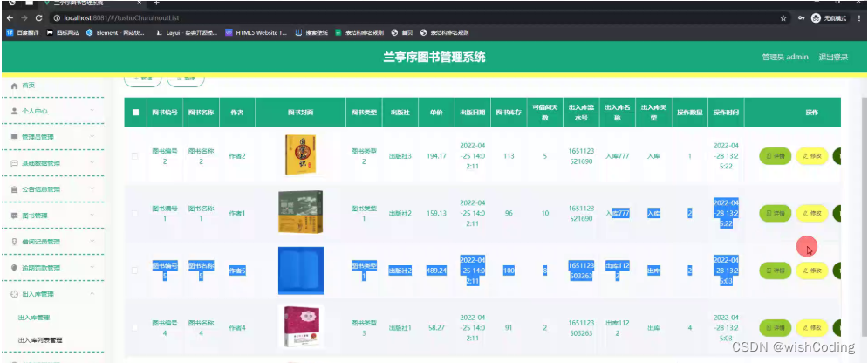Screen dimensions: 868x363
Task: Open the saved passwords key icon
Action: click(x=801, y=18)
